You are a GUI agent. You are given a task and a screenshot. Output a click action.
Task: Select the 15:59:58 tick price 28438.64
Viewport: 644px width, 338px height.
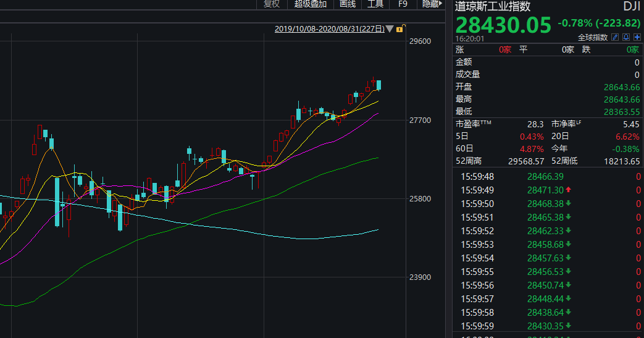point(545,313)
